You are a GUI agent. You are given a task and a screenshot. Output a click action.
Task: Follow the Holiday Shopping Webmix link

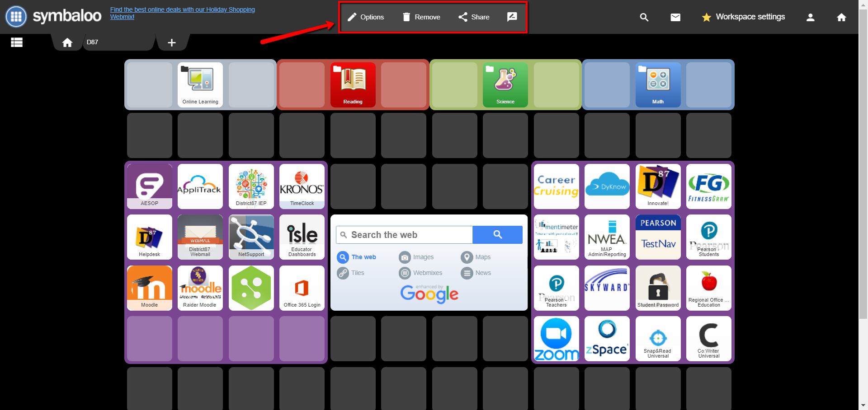coord(183,13)
